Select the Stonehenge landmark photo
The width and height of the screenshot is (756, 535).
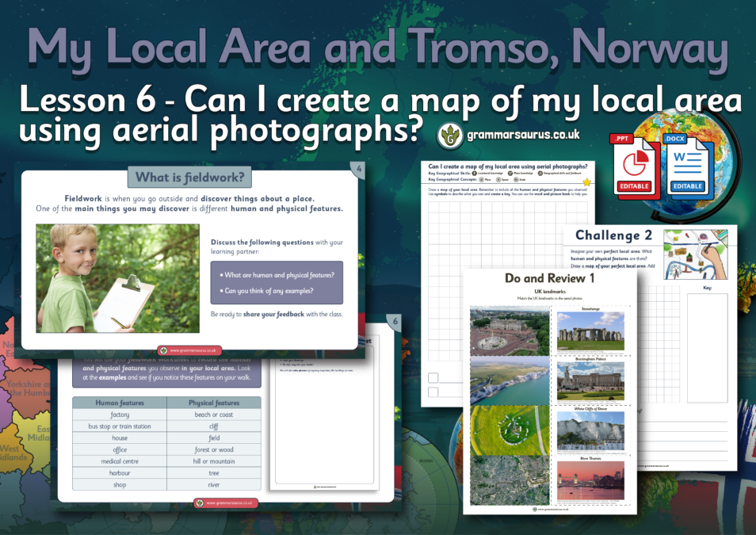point(590,329)
